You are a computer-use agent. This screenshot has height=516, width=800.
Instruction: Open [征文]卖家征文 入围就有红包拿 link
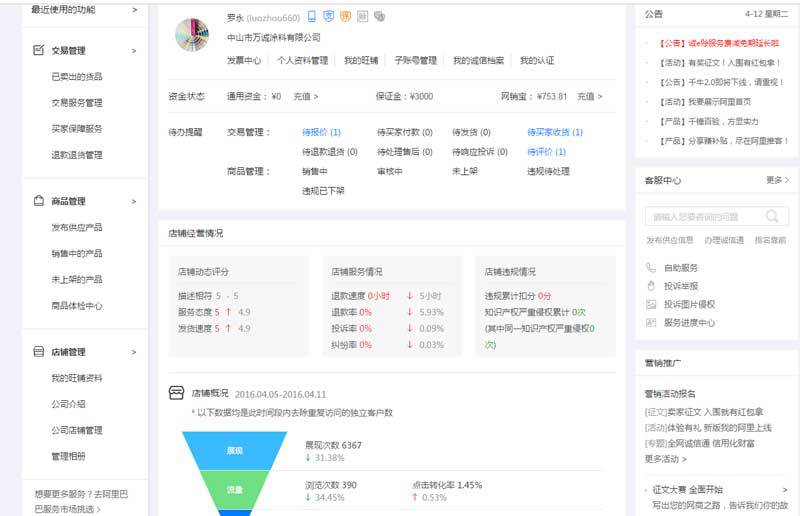click(704, 411)
